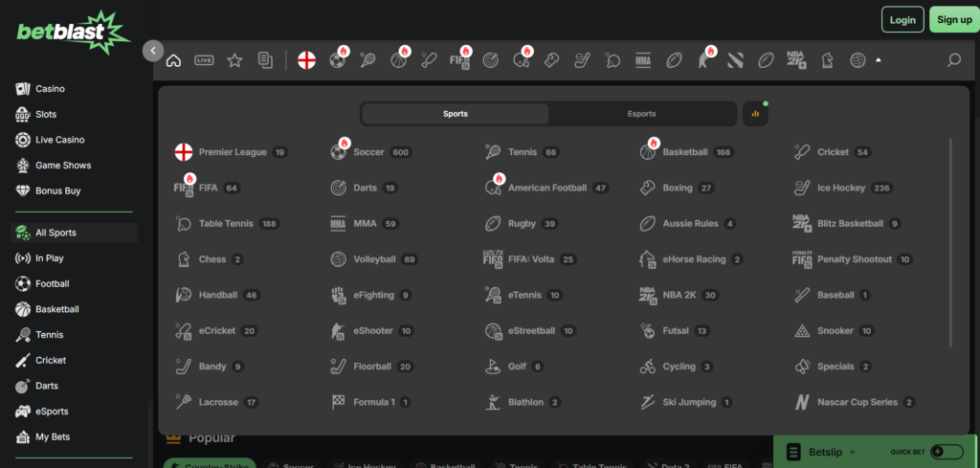This screenshot has height=468, width=980.
Task: Click the sports list vertical scrollbar
Action: pos(950,239)
